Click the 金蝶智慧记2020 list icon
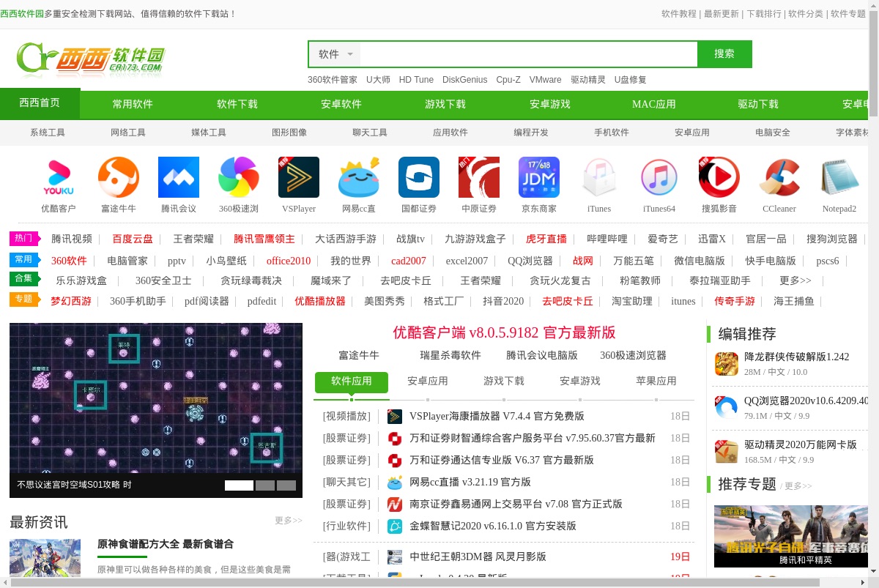This screenshot has width=879, height=588. 395,526
